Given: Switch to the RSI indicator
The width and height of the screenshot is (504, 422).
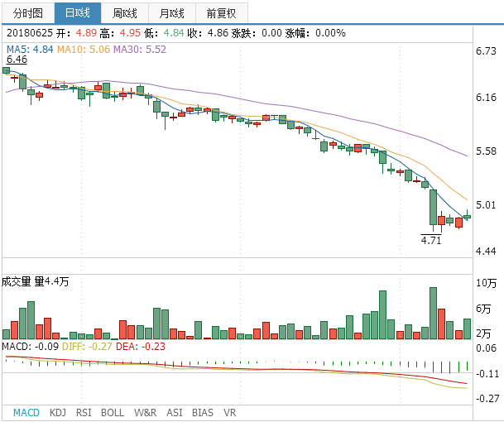Looking at the screenshot, I should [x=84, y=412].
